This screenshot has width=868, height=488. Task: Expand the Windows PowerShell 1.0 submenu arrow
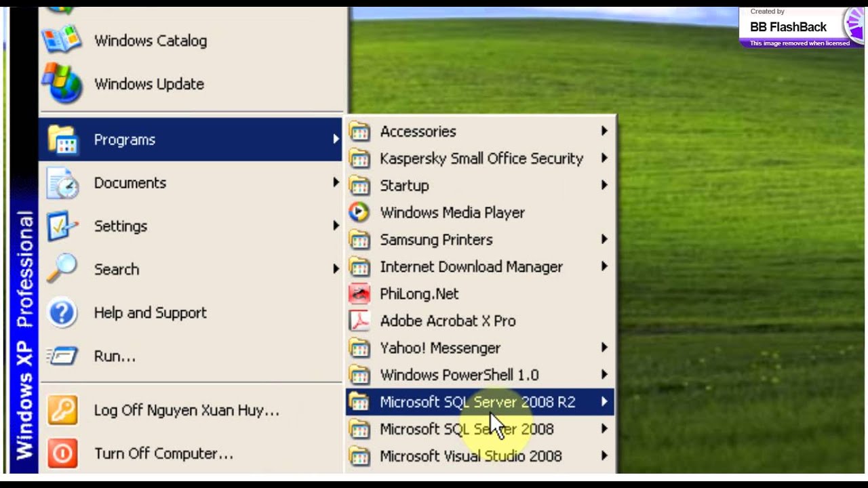pos(604,375)
